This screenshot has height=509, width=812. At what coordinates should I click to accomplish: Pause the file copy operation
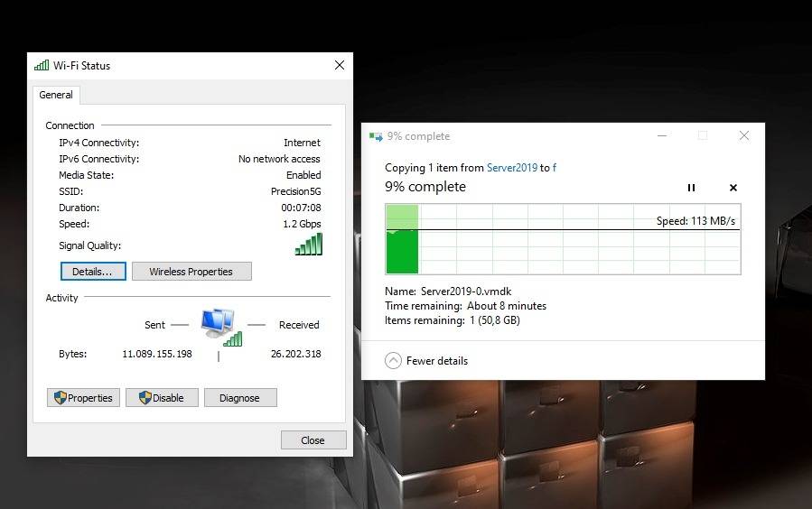coord(691,188)
